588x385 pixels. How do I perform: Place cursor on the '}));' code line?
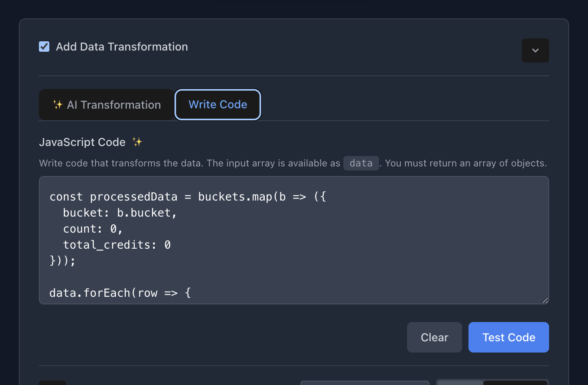(63, 261)
